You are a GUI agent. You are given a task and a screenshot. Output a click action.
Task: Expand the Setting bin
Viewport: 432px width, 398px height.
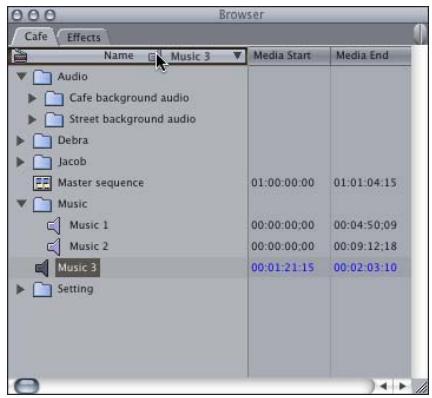21,289
